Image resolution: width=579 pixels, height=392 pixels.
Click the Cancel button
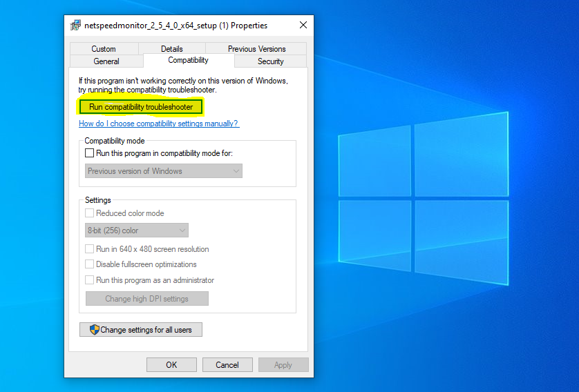pyautogui.click(x=227, y=364)
